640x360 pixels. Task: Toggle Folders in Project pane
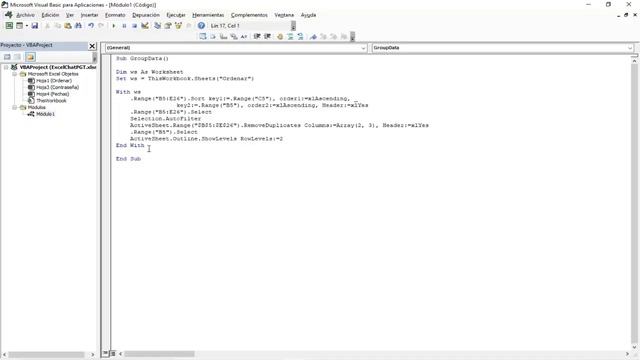[30, 57]
